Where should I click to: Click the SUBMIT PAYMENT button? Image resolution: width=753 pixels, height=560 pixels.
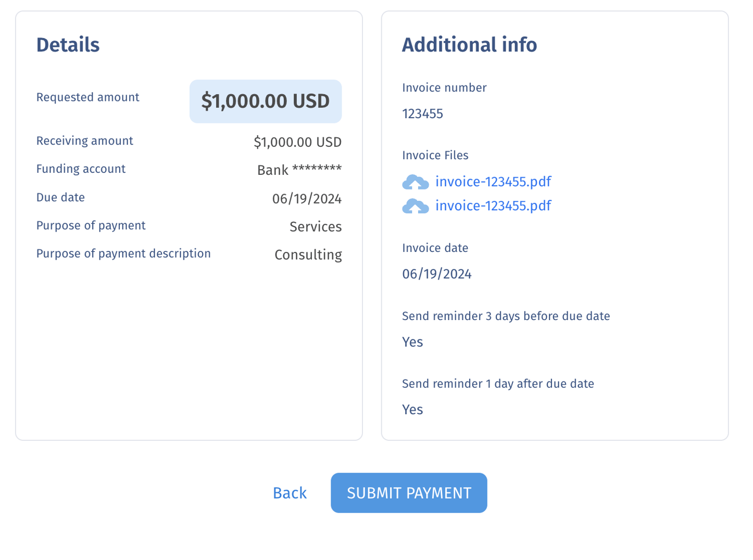(x=408, y=493)
